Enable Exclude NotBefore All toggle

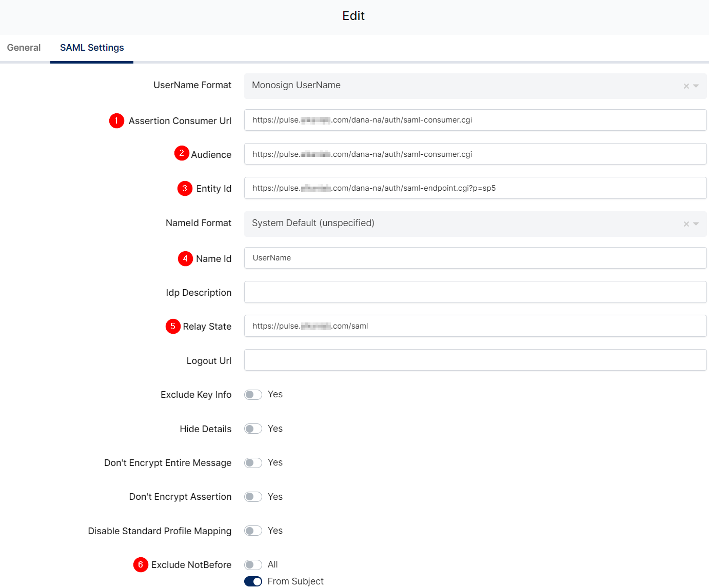click(x=253, y=565)
